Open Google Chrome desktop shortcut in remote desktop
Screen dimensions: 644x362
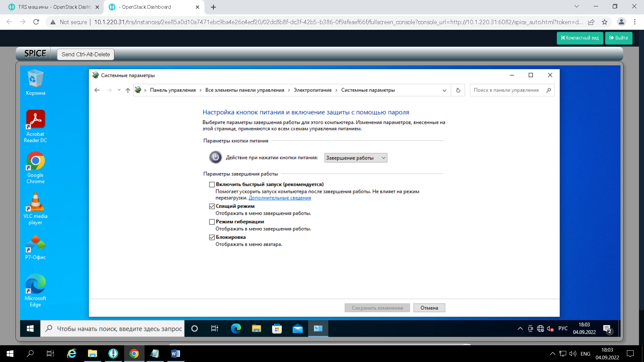point(35,168)
